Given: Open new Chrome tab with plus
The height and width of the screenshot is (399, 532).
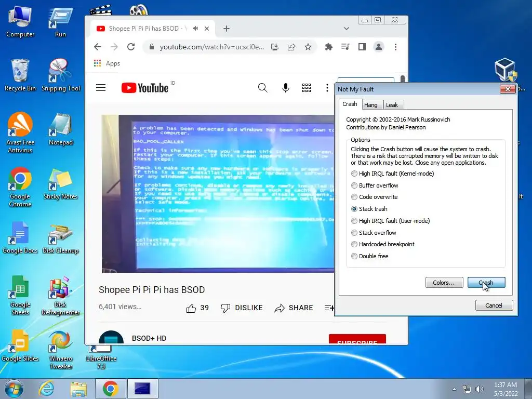Looking at the screenshot, I should (x=227, y=29).
